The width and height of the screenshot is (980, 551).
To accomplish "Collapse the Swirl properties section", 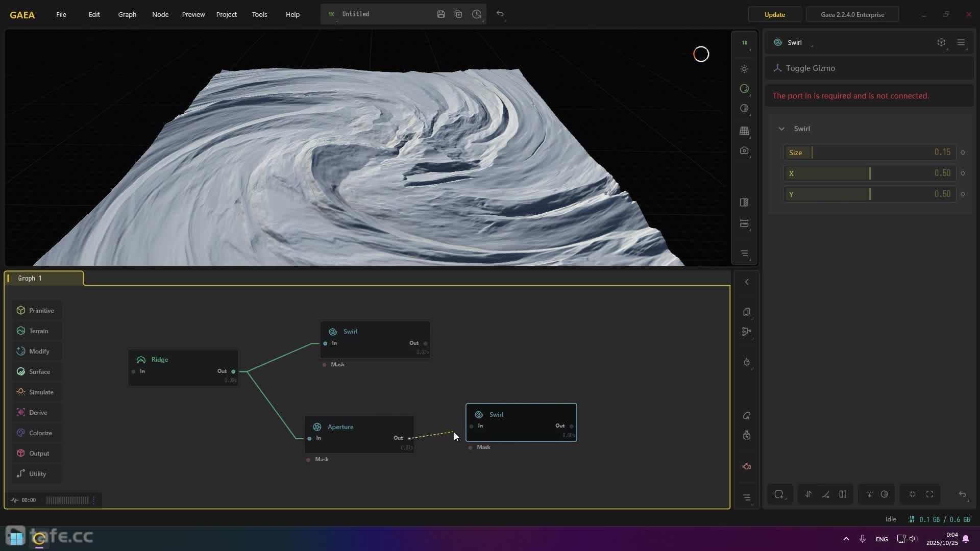I will coord(781,129).
